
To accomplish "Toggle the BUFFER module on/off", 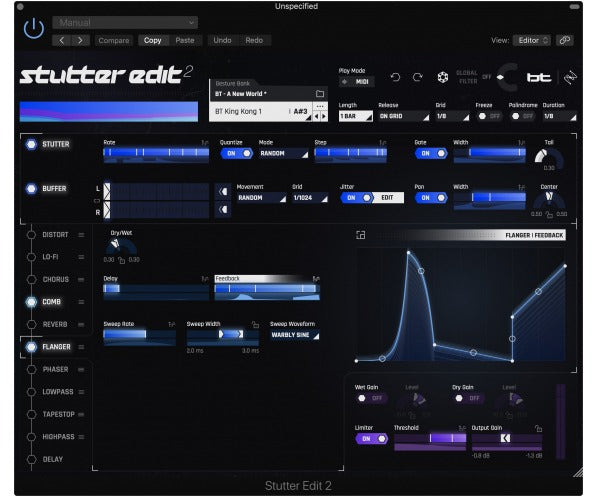I will 31,189.
